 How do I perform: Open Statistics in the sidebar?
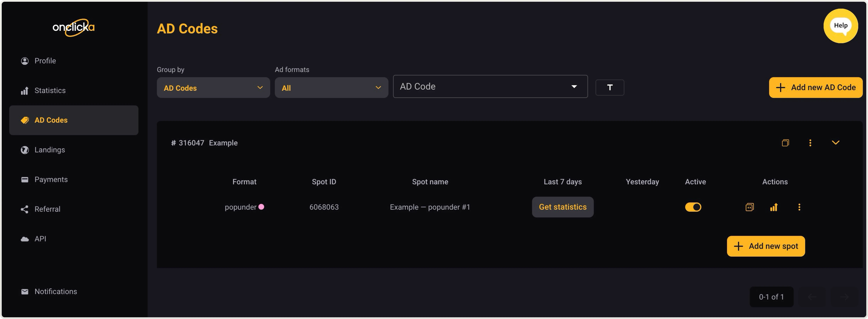50,91
